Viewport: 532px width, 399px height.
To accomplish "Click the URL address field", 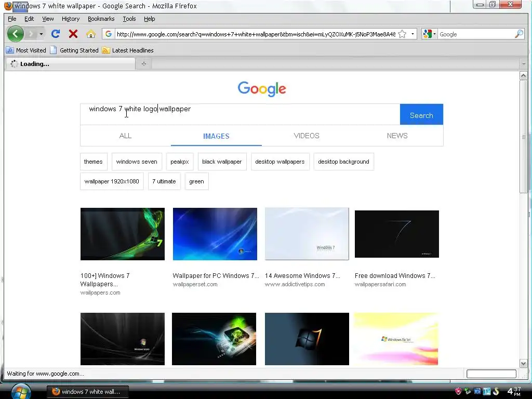I will click(x=256, y=34).
